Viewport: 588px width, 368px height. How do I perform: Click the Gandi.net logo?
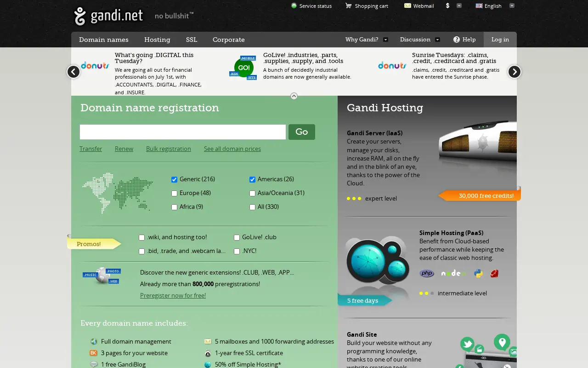(108, 16)
